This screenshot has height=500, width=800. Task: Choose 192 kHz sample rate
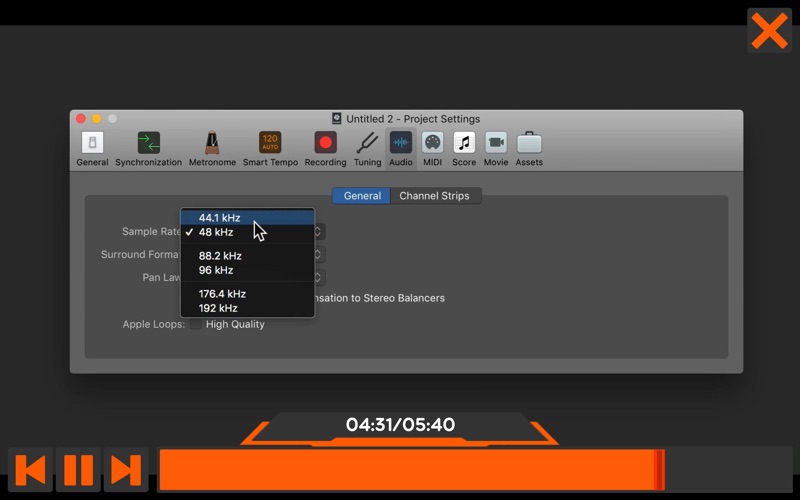pyautogui.click(x=248, y=308)
